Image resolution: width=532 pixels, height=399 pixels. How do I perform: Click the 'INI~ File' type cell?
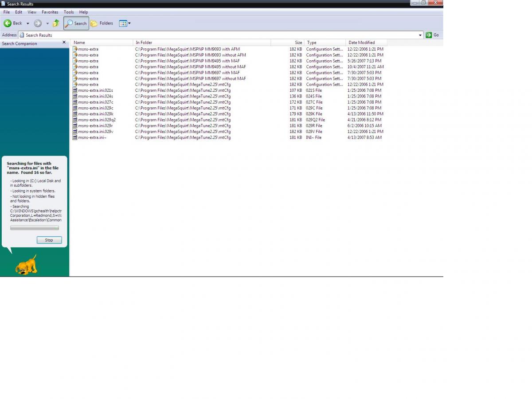click(313, 137)
